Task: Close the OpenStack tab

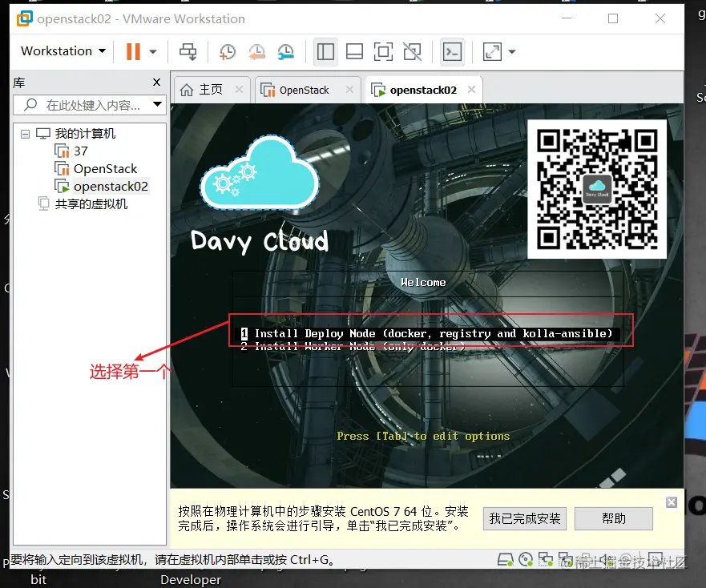Action: 349,90
